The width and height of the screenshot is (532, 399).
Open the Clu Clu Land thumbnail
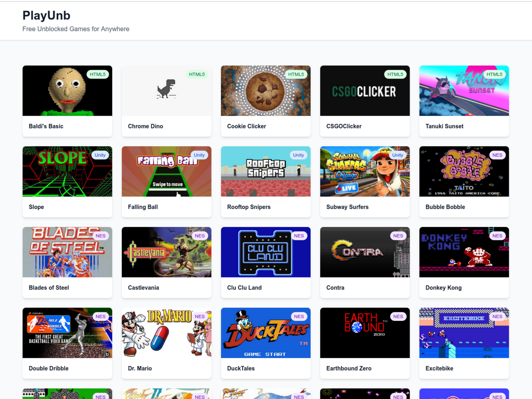(x=266, y=252)
